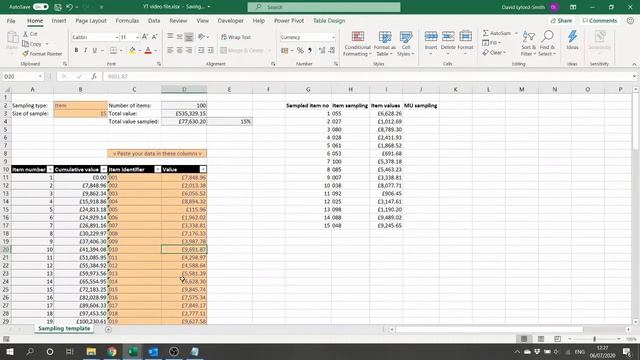The width and height of the screenshot is (640, 360).
Task: Click the Save icon in title bar
Action: [58, 7]
